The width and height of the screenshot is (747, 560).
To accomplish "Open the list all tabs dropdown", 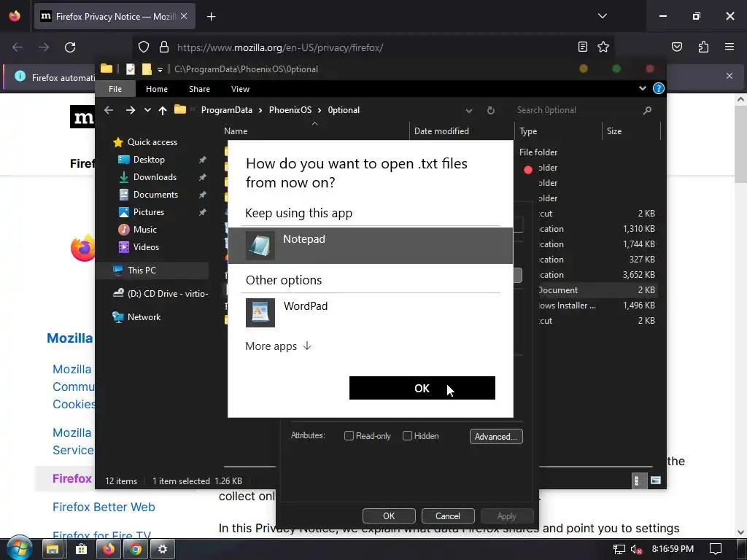I will click(602, 16).
